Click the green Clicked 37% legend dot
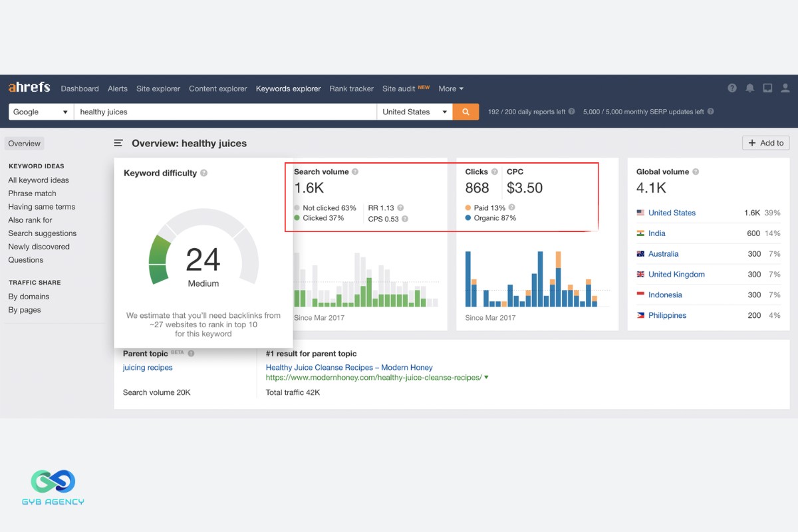Screen dimensions: 798x532 tap(297, 218)
